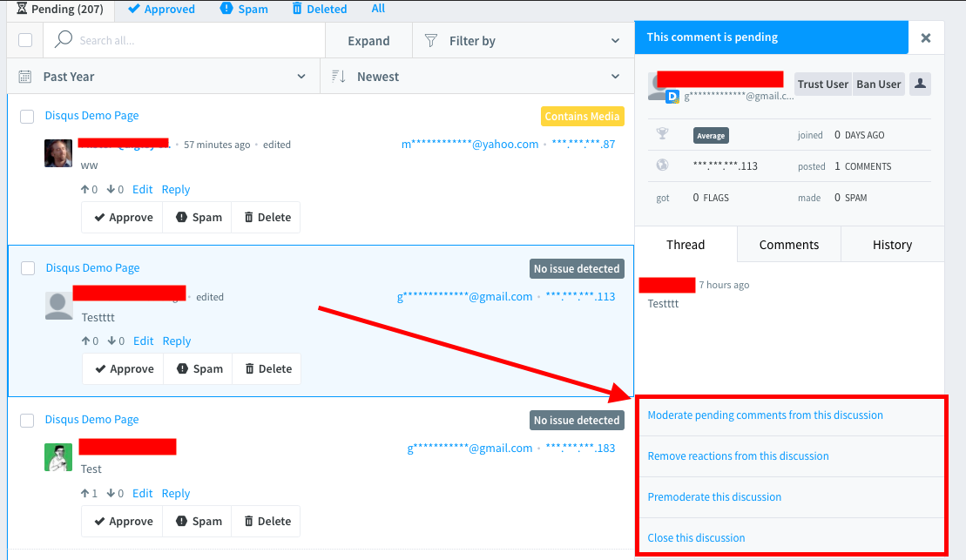Click the green avatar on the 'Test' comment

coord(58,457)
